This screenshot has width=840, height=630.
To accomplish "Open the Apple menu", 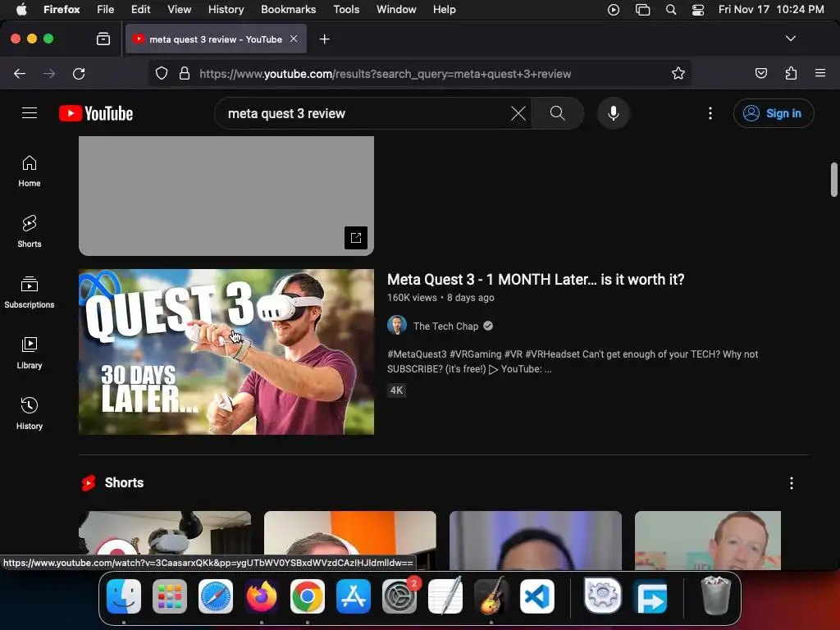I will tap(21, 9).
